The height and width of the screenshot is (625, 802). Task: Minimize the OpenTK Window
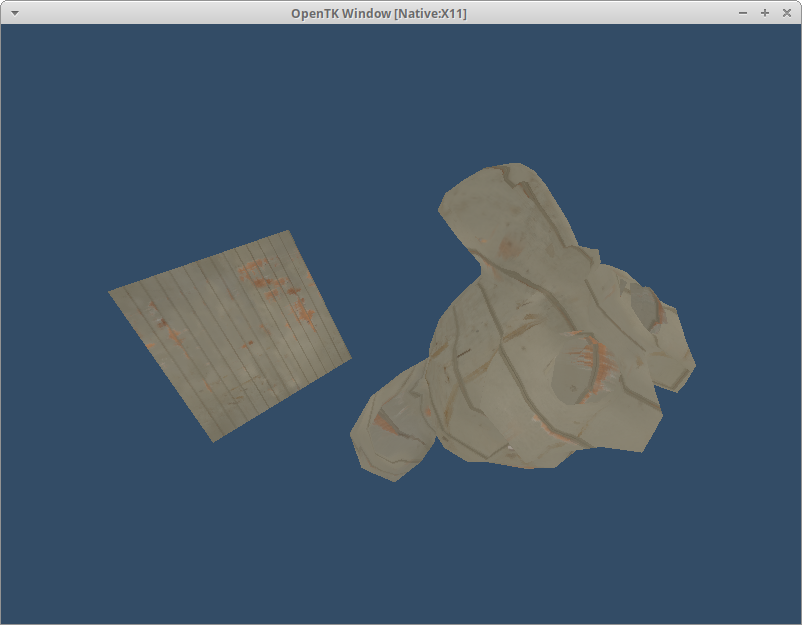tap(743, 13)
